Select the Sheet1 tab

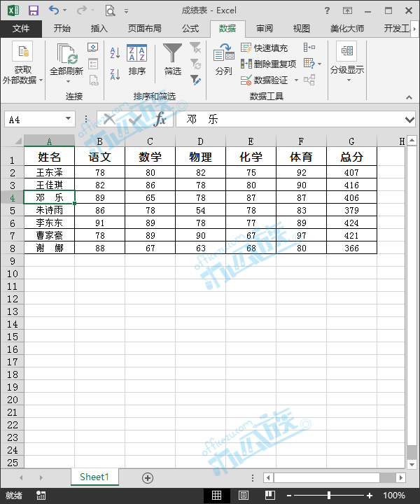pyautogui.click(x=94, y=477)
